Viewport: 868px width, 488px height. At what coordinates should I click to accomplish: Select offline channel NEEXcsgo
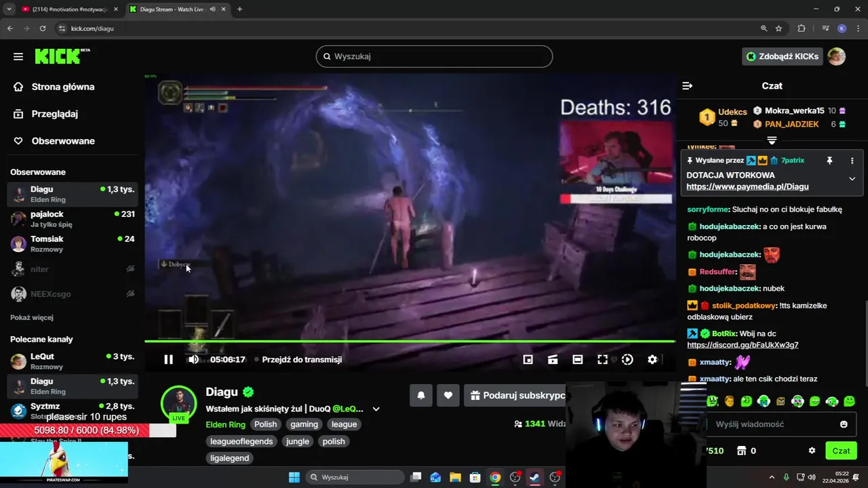coord(73,294)
